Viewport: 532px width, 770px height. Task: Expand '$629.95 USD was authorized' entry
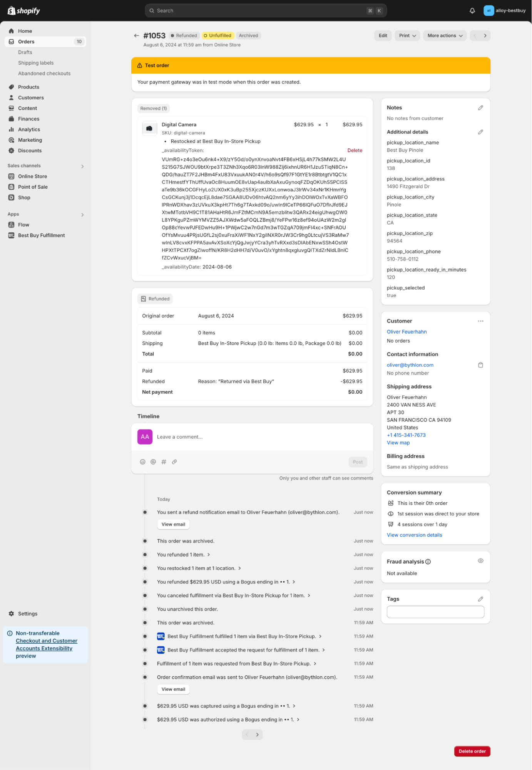pos(298,720)
